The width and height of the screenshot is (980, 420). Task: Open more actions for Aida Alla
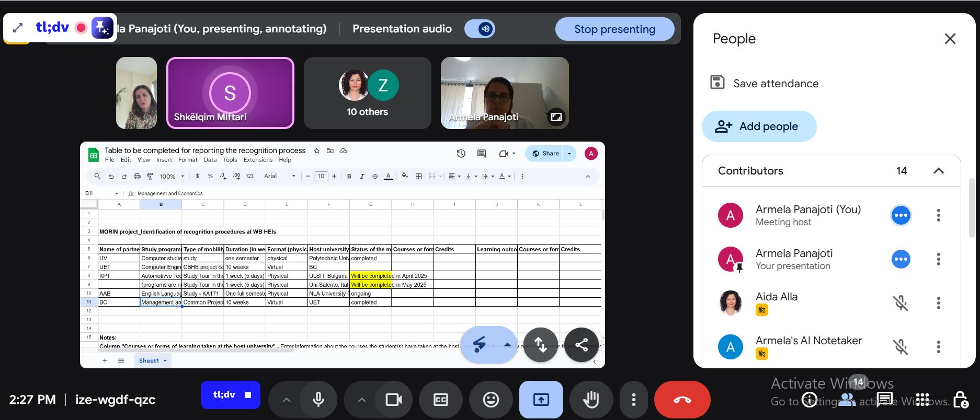938,303
